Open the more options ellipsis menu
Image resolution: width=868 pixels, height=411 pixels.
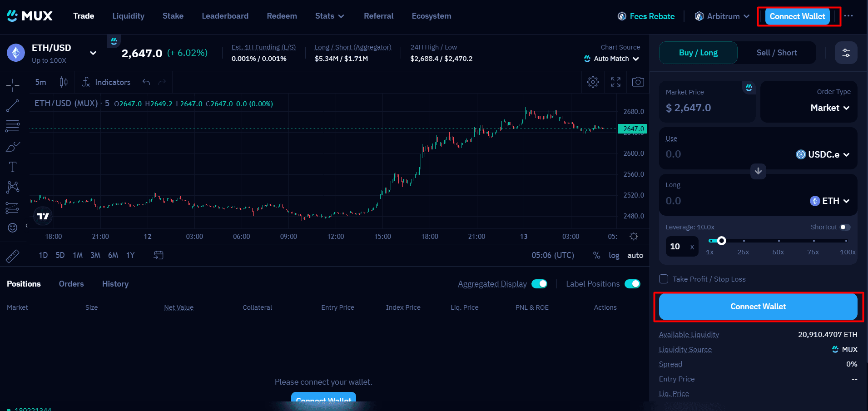(848, 16)
